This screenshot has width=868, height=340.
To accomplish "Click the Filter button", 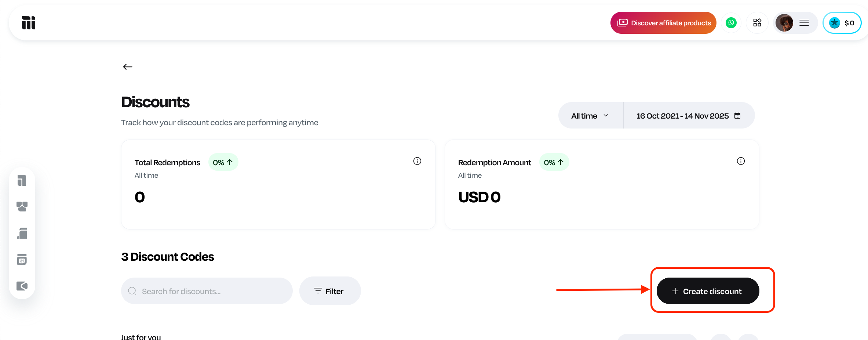I will tap(329, 291).
